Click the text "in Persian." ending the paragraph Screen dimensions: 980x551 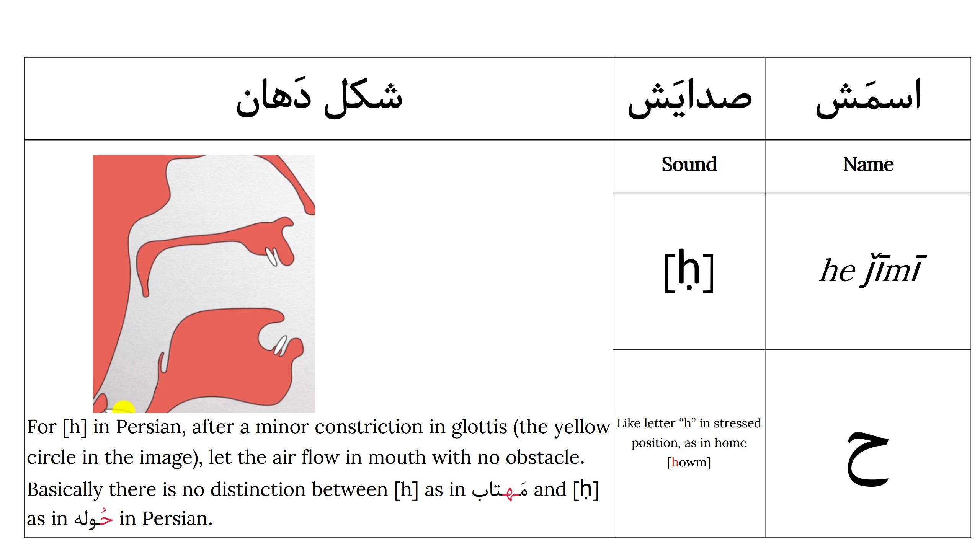pyautogui.click(x=166, y=519)
